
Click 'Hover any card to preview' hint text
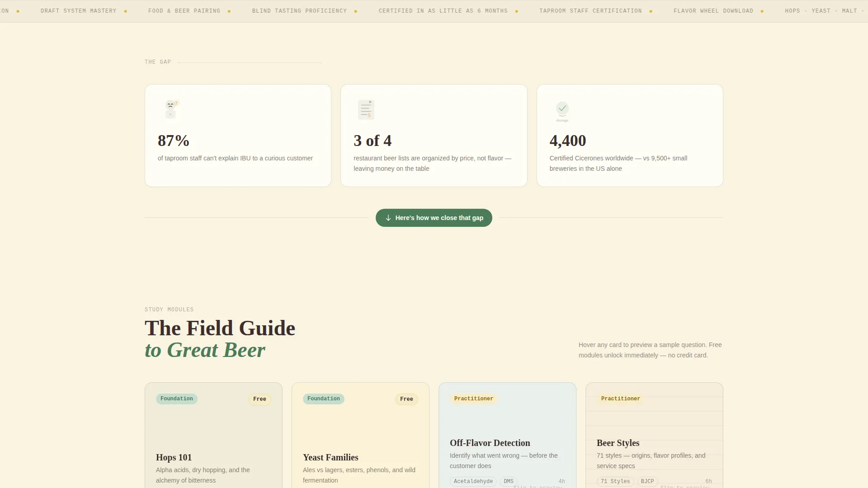coord(650,350)
